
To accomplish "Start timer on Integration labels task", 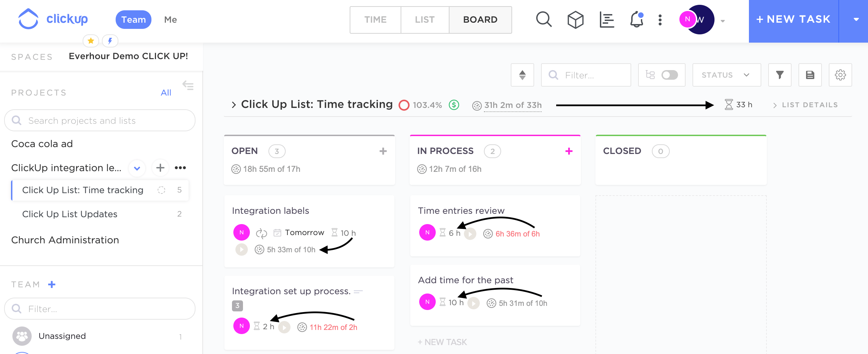I will tap(241, 250).
